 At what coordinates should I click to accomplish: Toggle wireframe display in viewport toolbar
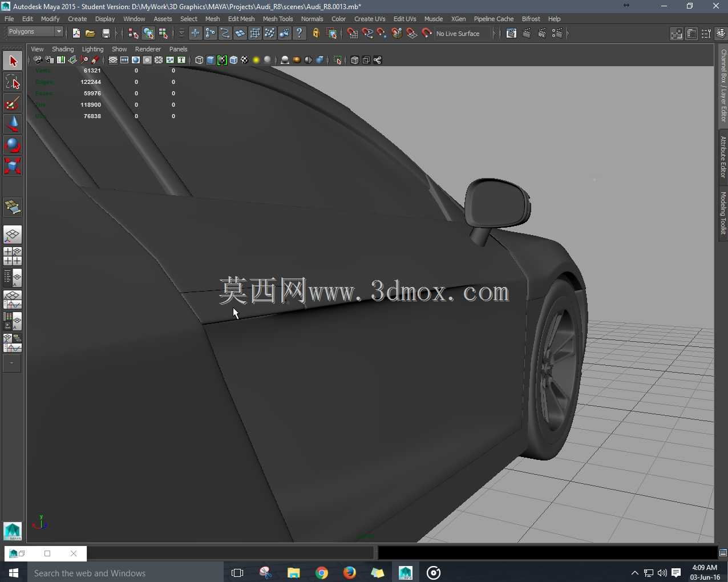tap(199, 60)
